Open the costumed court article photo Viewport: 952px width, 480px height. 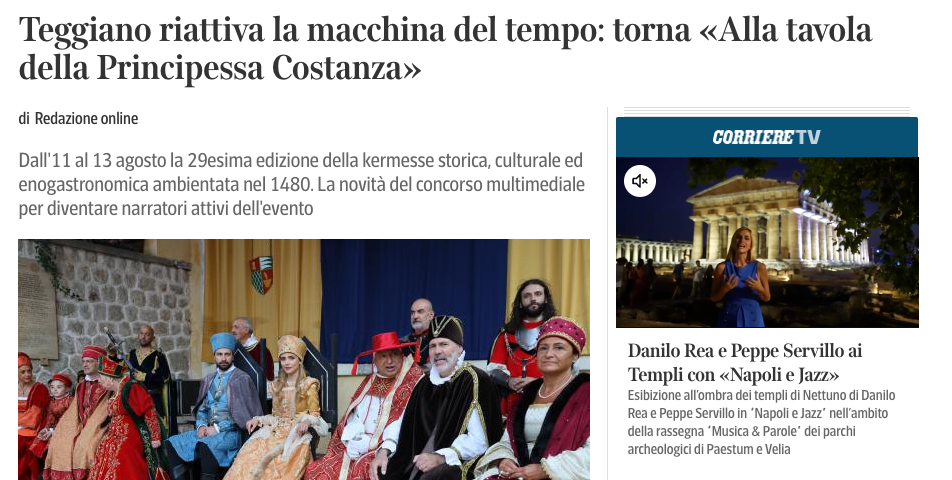[x=304, y=359]
